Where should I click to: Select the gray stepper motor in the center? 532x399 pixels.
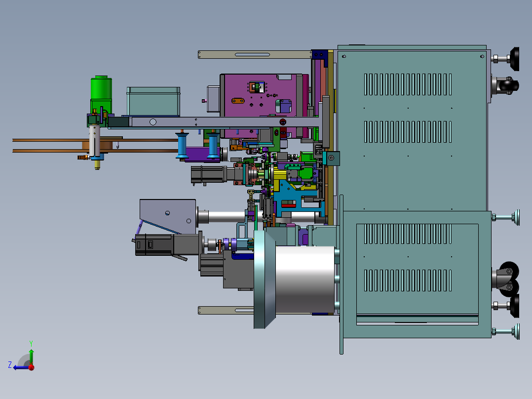(209, 174)
